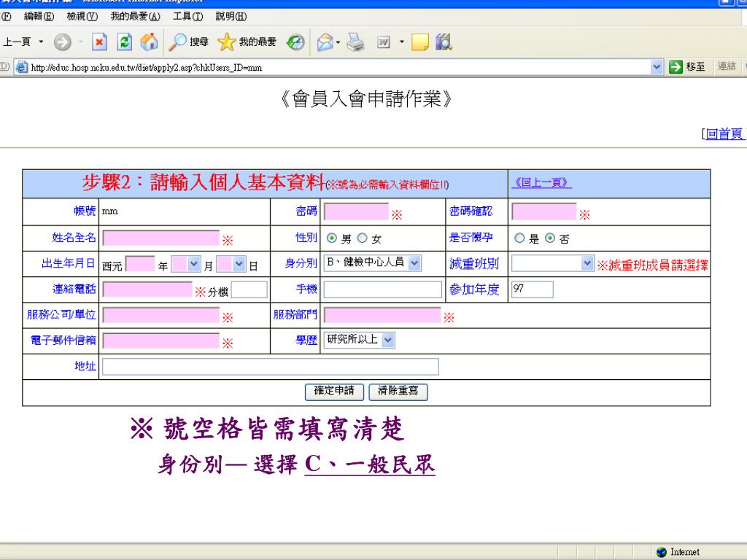Click the 密碼 password field
747x560 pixels.
coord(356,211)
